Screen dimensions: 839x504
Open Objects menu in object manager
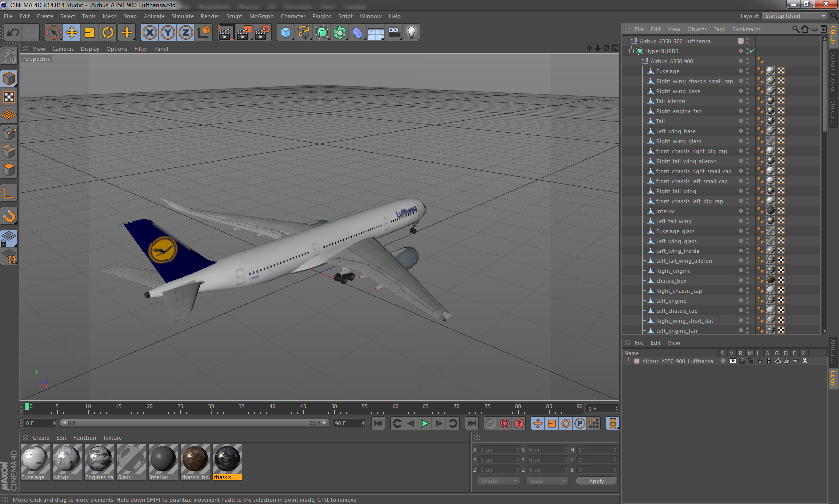tap(697, 29)
